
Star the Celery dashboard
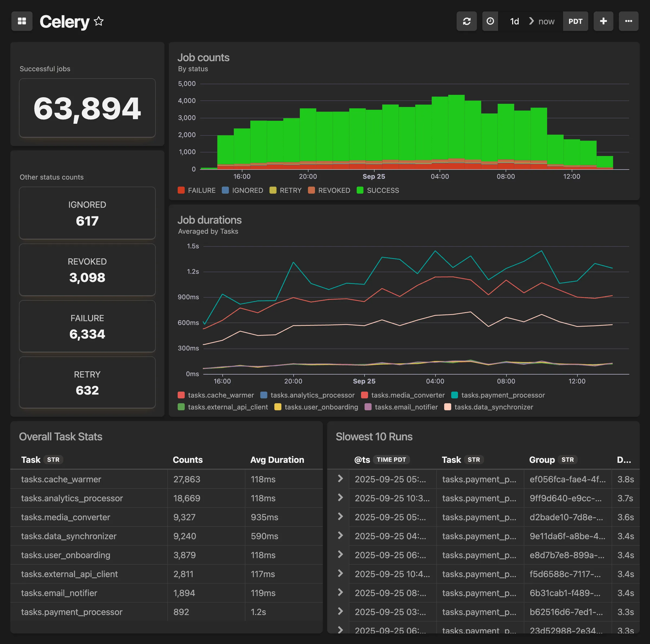[x=99, y=21]
